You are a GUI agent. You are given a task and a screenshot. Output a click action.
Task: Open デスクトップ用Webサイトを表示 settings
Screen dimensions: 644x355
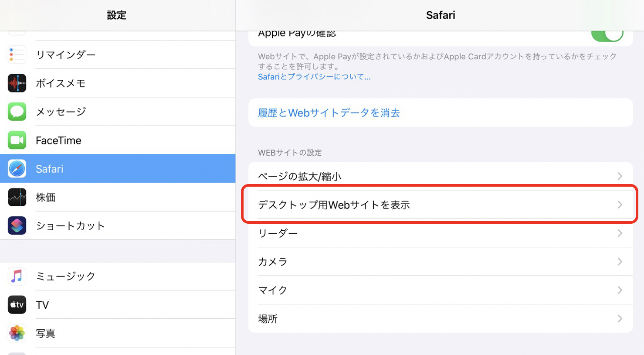pos(441,205)
